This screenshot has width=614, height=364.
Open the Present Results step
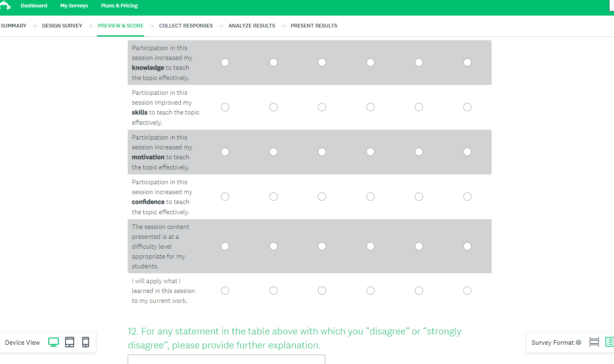coord(314,26)
